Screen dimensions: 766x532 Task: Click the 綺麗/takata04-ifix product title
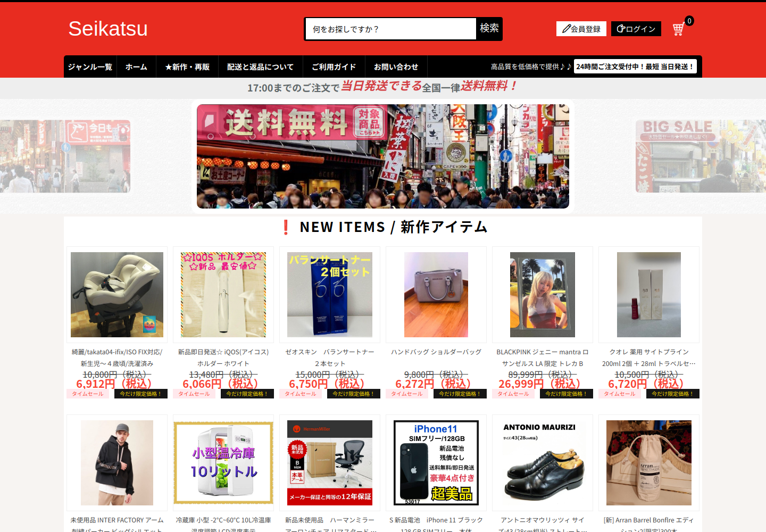coord(117,358)
